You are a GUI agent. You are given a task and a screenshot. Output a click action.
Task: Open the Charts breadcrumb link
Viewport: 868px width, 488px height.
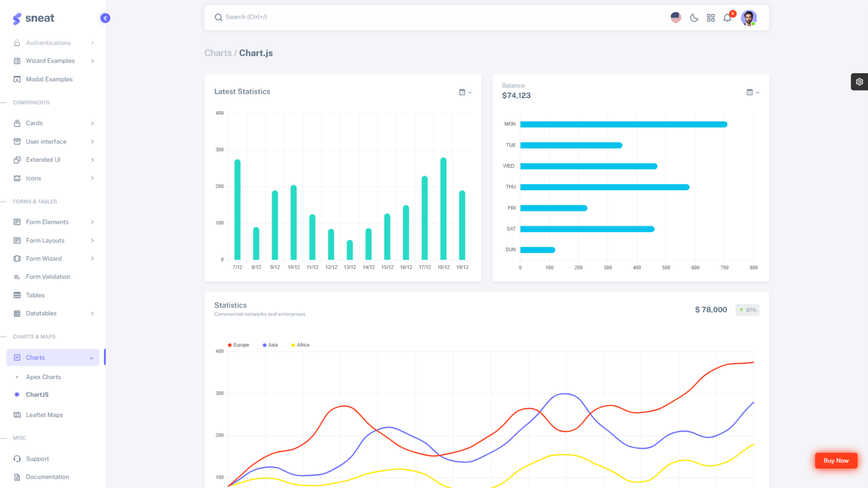coord(218,53)
